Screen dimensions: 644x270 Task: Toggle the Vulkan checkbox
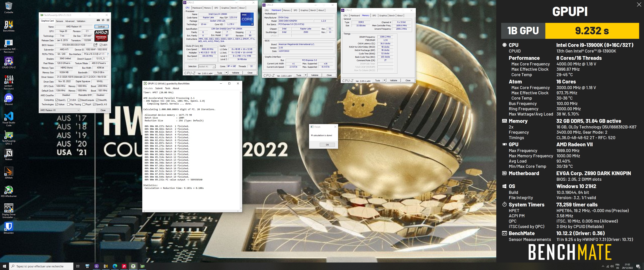pyautogui.click(x=57, y=104)
